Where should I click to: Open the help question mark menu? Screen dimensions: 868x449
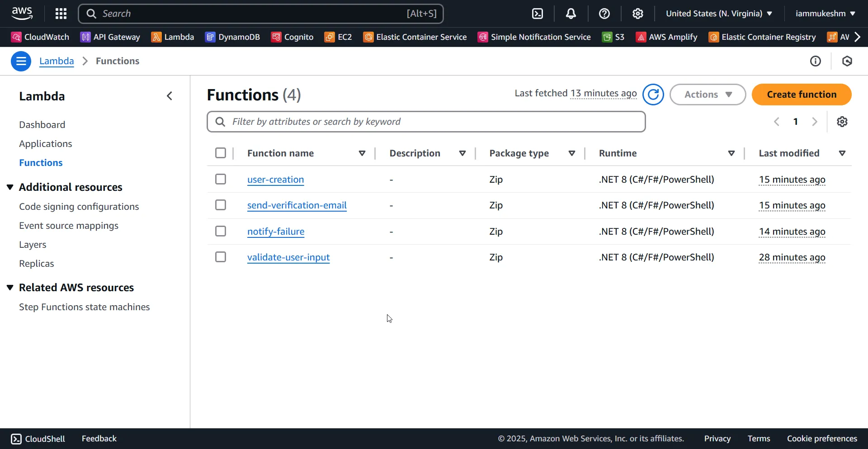(604, 14)
